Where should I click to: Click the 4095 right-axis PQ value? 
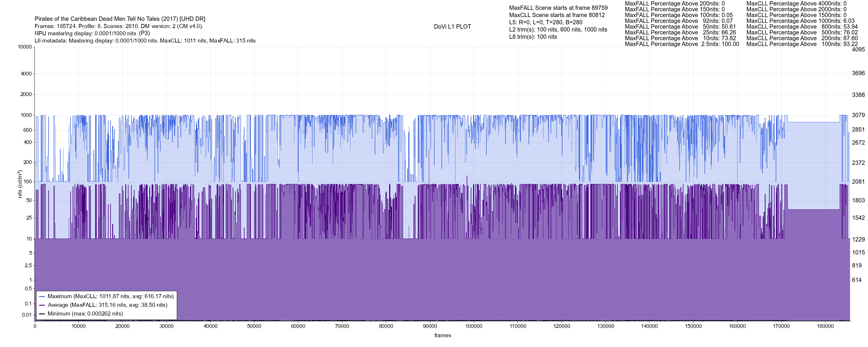858,49
